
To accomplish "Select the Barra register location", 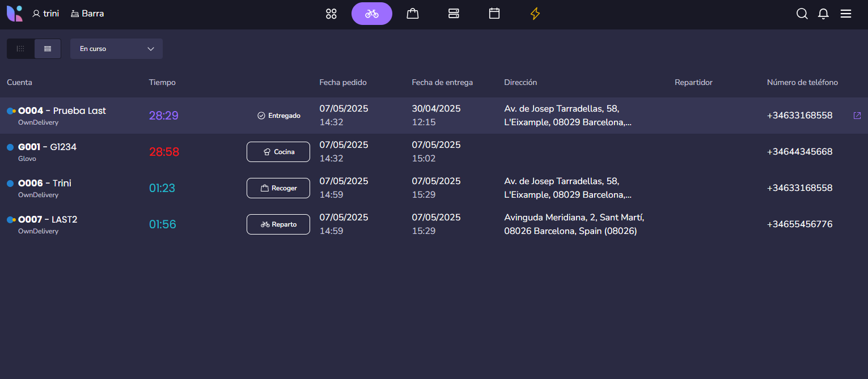I will [x=87, y=14].
